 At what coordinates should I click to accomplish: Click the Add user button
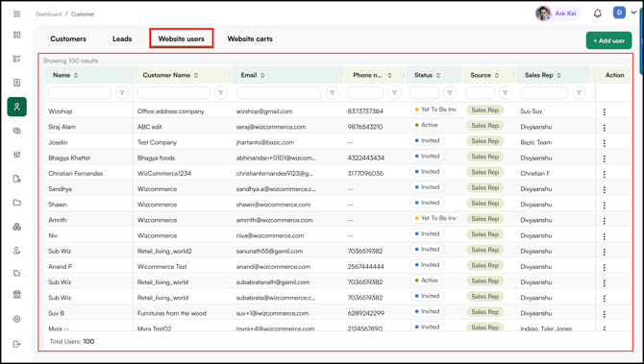(x=608, y=40)
